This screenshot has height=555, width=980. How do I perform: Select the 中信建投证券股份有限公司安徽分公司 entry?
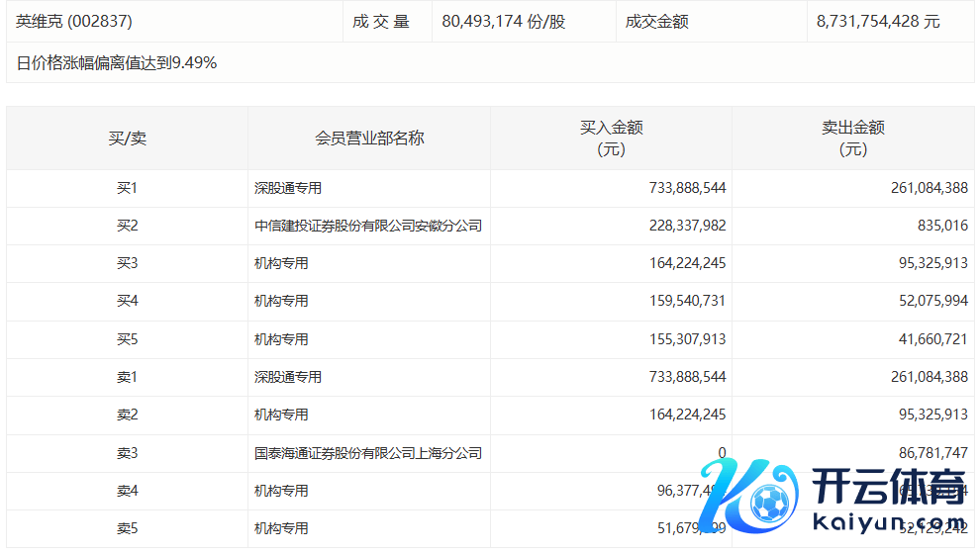tap(368, 226)
